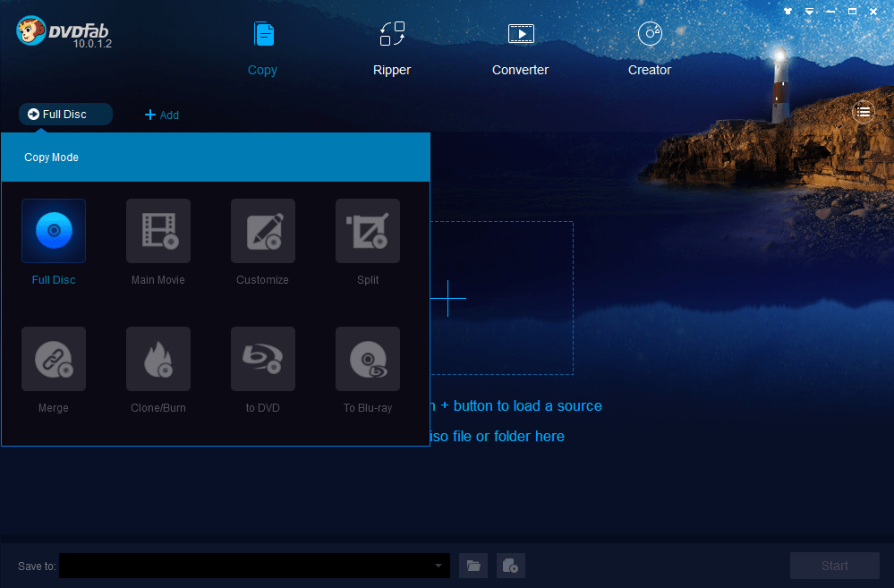
Task: Open the task queue list icon
Action: 863,111
